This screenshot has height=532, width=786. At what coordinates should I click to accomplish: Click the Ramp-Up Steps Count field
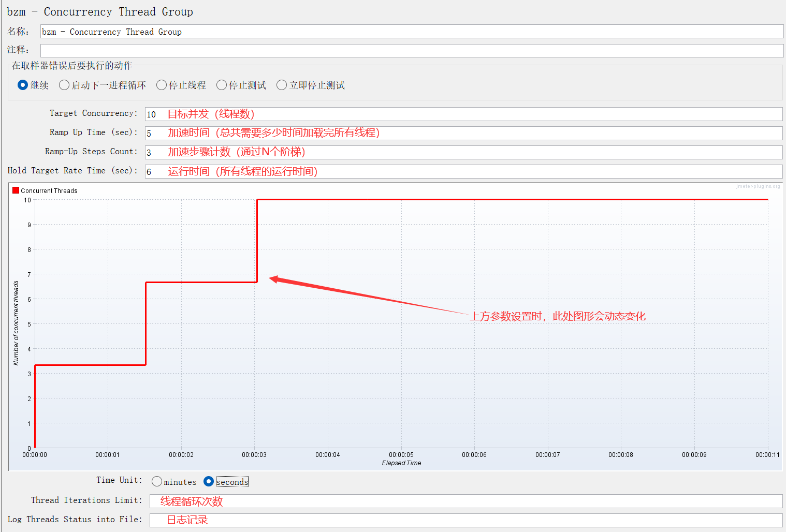[x=463, y=152]
